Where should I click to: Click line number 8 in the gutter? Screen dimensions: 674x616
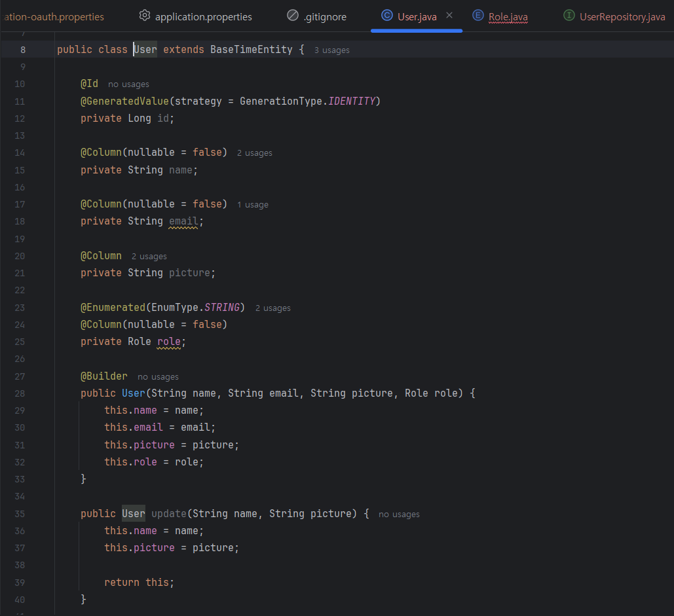[23, 50]
